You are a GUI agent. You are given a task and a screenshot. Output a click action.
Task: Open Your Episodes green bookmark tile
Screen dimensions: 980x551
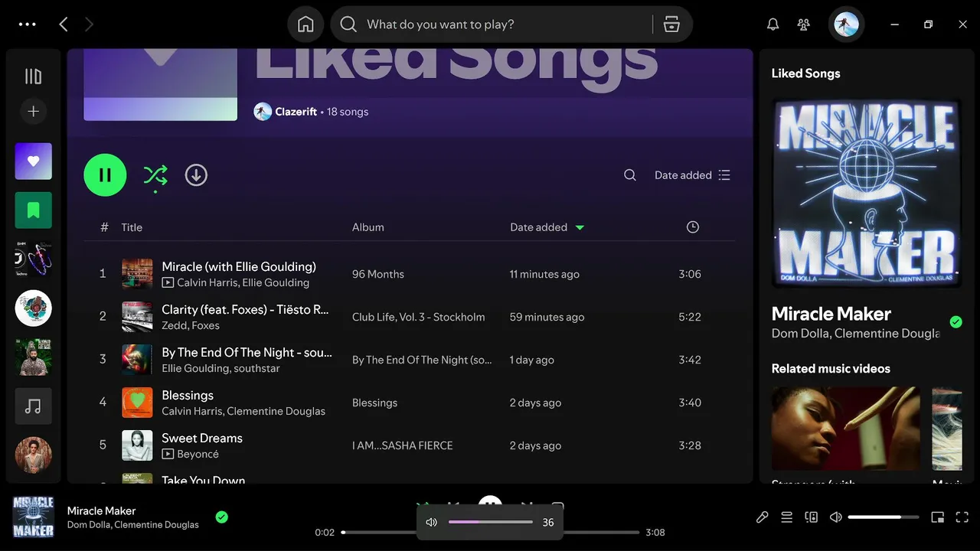click(x=34, y=210)
